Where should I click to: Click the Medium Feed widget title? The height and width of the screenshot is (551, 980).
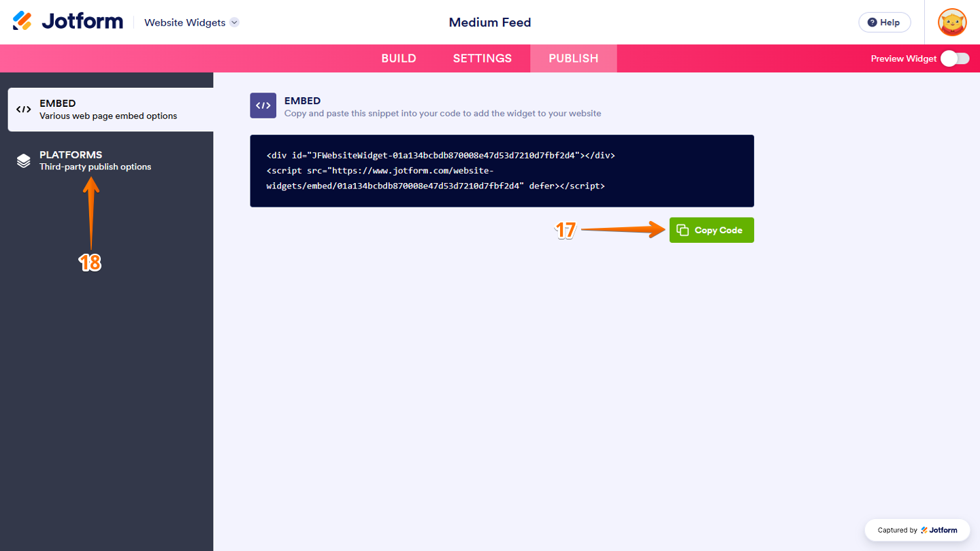click(490, 22)
